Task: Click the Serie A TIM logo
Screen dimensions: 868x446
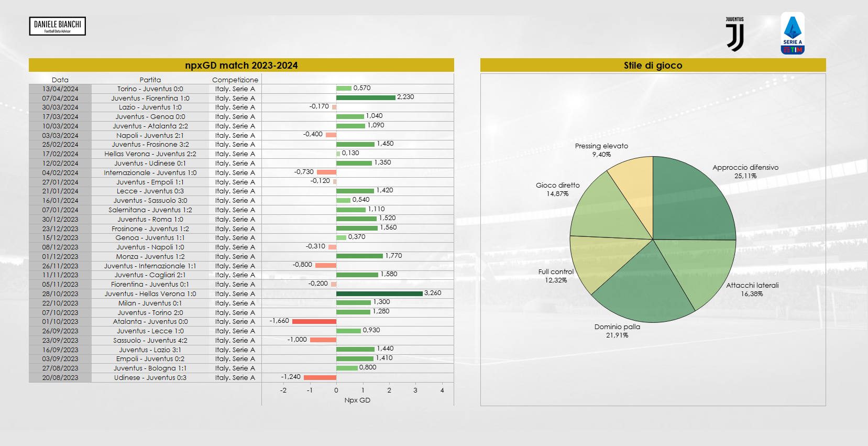Action: [x=792, y=34]
